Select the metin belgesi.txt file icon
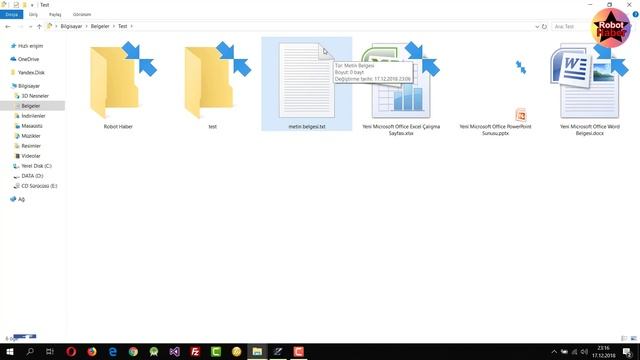This screenshot has height=360, width=640. [307, 81]
